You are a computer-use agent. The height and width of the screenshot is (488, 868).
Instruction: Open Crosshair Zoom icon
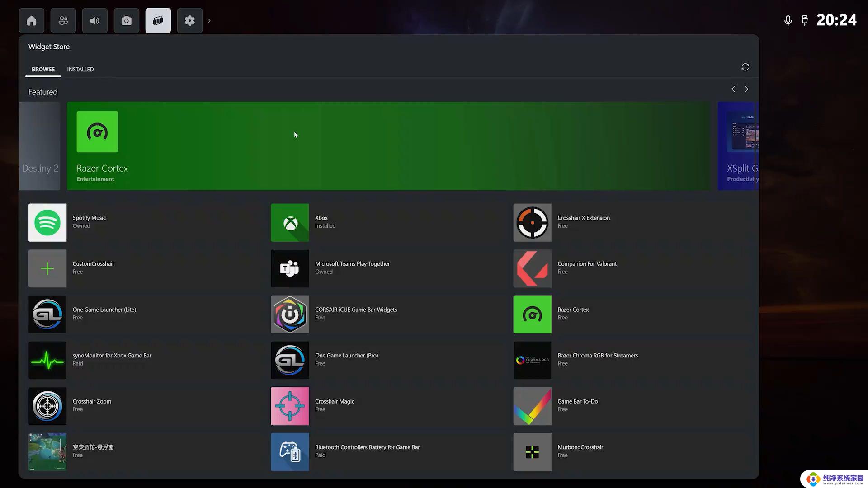pos(47,406)
